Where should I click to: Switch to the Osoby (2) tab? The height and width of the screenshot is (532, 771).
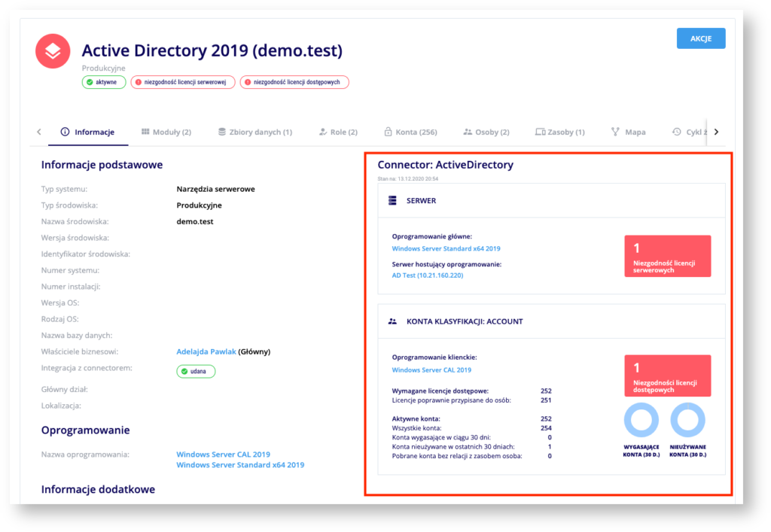(486, 132)
